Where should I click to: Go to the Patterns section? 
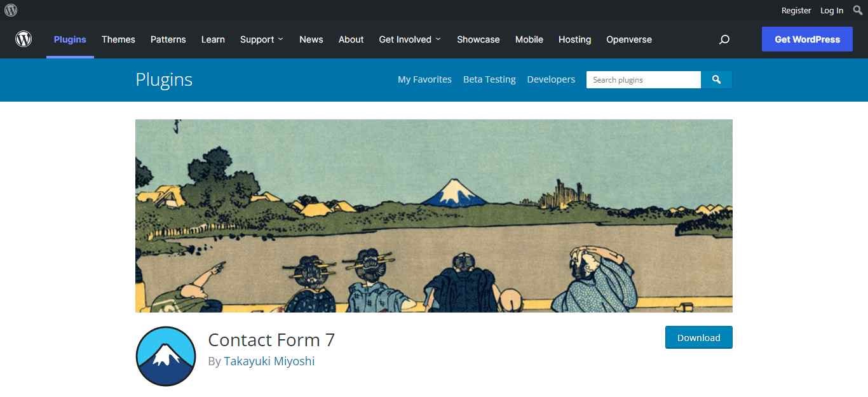[168, 39]
